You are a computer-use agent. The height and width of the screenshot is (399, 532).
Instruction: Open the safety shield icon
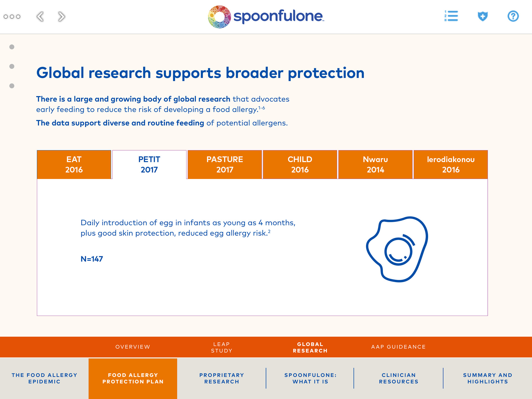[x=482, y=16]
